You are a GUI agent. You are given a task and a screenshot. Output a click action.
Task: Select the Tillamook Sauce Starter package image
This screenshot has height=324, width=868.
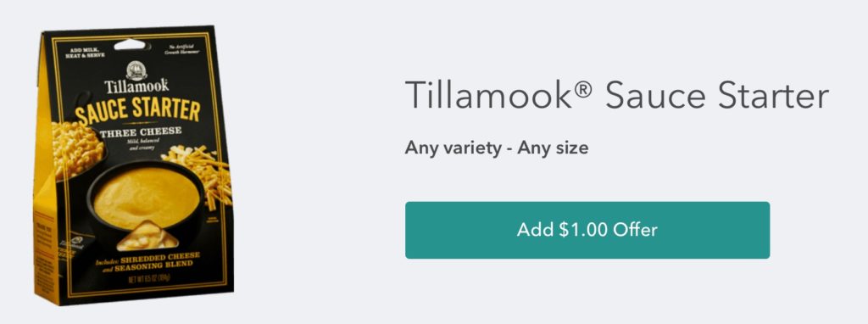click(133, 165)
